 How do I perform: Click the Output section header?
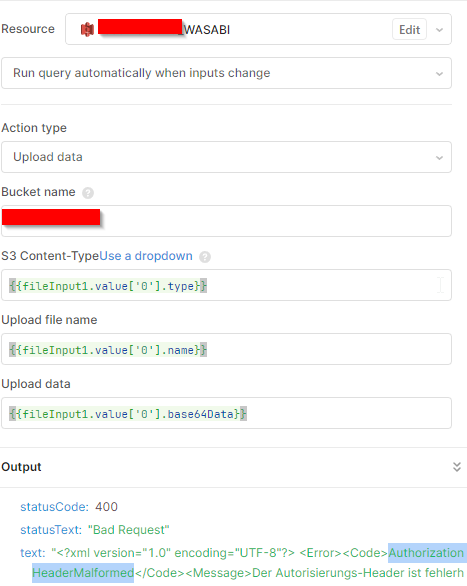21,467
